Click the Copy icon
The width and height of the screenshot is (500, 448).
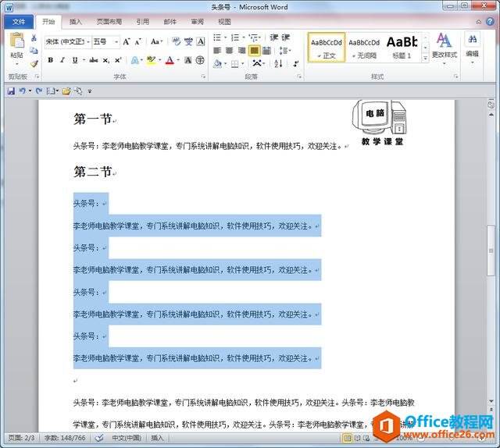point(34,50)
